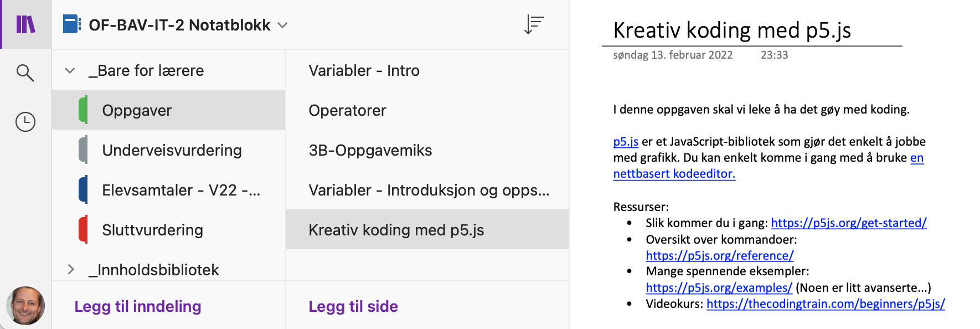Open the 3B-Oppgavemiks page

370,150
